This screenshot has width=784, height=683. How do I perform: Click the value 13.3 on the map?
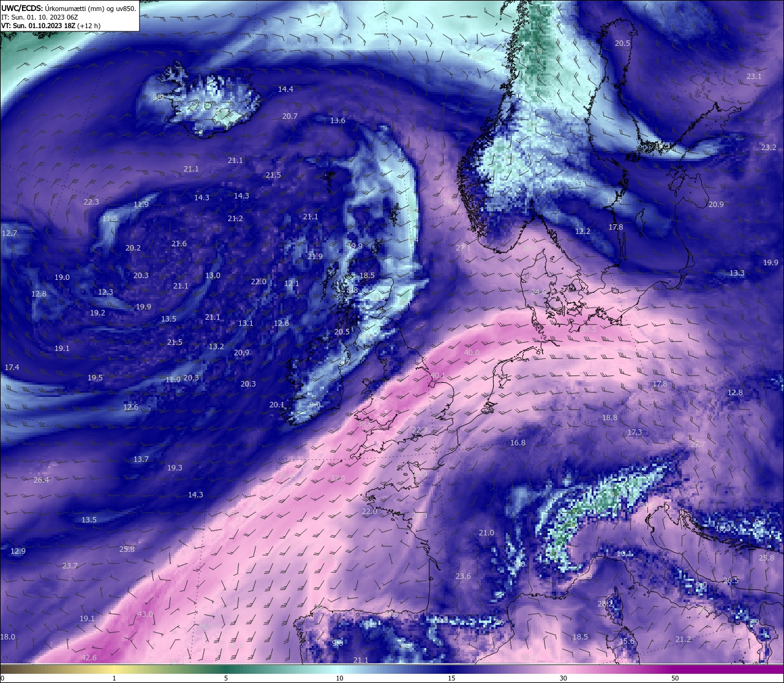[737, 273]
